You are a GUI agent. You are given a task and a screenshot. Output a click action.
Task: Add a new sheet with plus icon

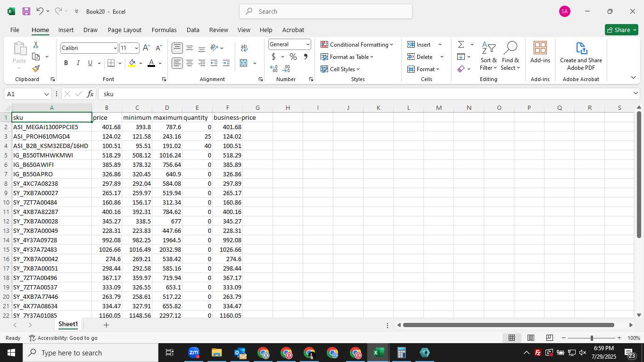pos(106,325)
